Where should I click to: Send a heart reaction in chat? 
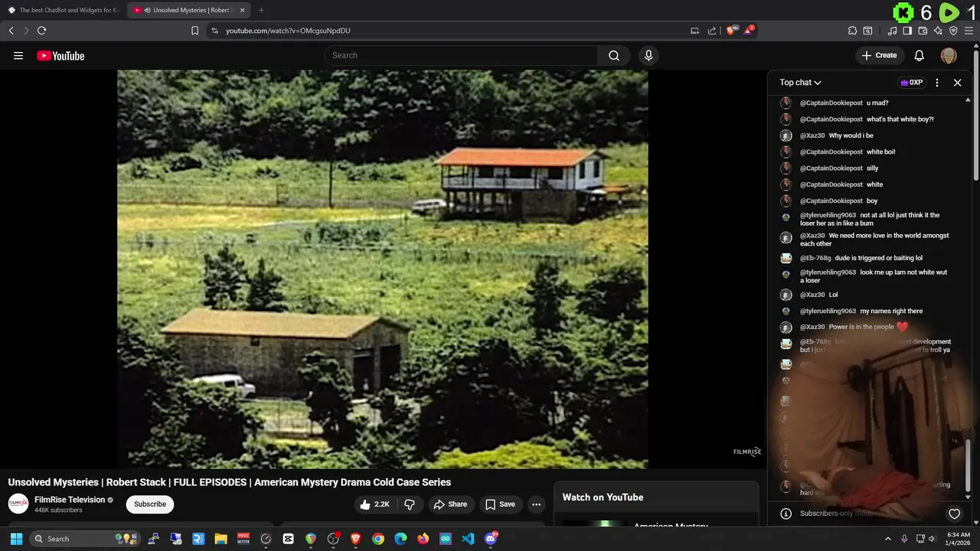pyautogui.click(x=954, y=514)
